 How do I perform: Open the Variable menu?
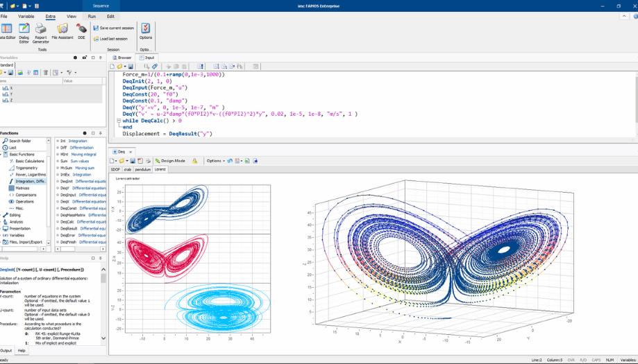[x=26, y=16]
